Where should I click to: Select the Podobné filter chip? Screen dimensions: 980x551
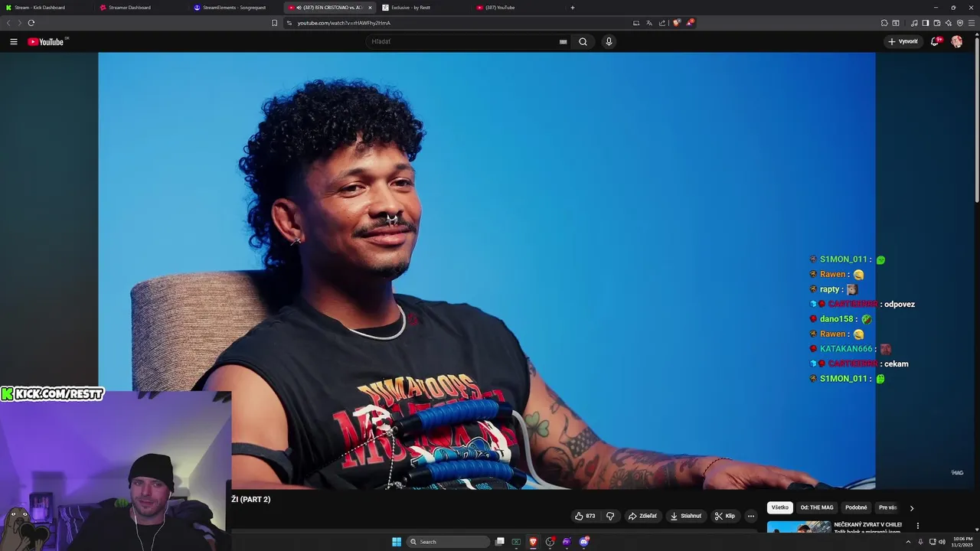pyautogui.click(x=856, y=507)
